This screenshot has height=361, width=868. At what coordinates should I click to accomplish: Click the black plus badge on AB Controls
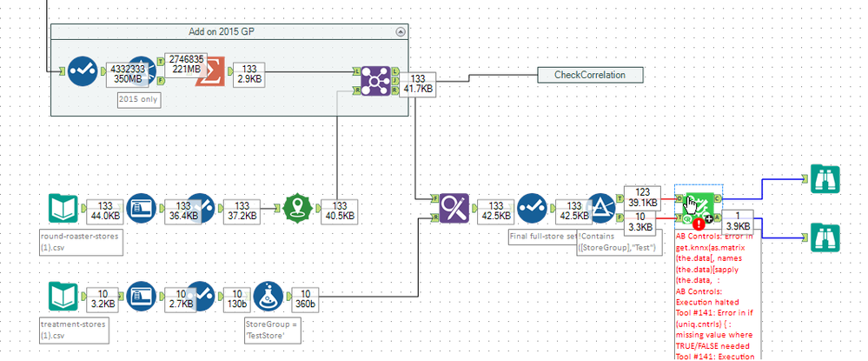click(x=709, y=219)
